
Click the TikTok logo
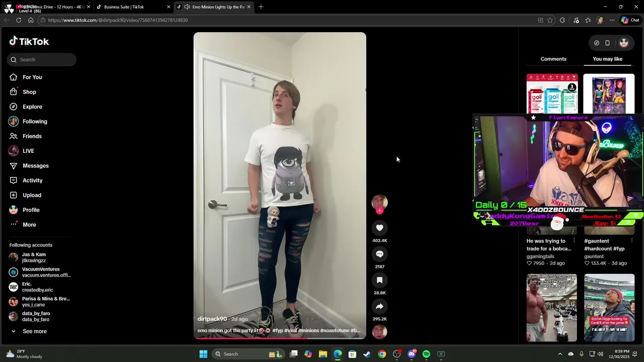point(29,41)
